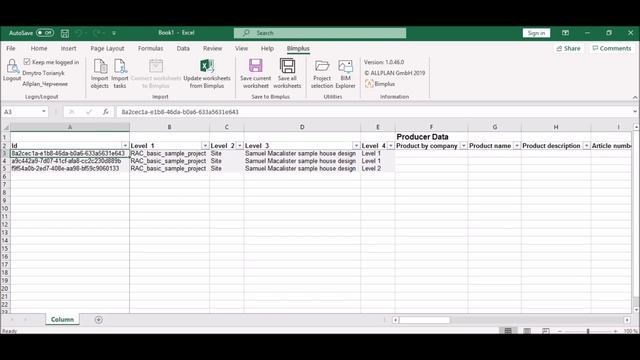This screenshot has height=360, width=640.
Task: Open the Level 4 filter dropdown
Action: click(391, 146)
